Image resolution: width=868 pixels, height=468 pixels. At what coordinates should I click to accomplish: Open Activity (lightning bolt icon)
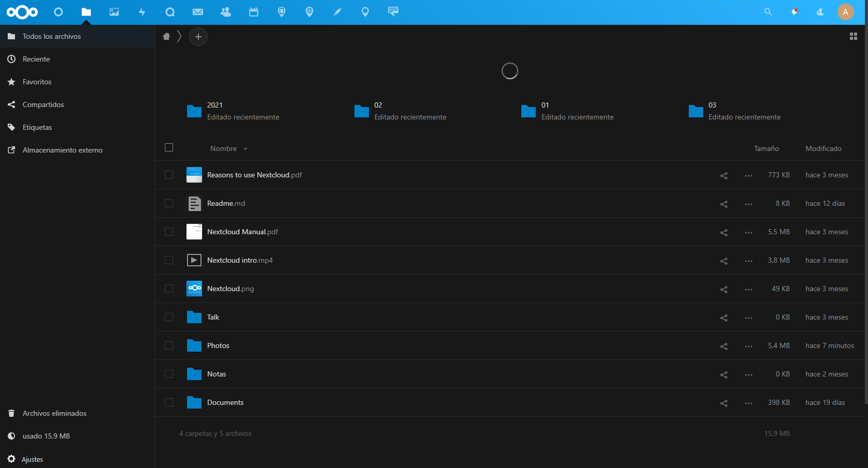(x=142, y=12)
